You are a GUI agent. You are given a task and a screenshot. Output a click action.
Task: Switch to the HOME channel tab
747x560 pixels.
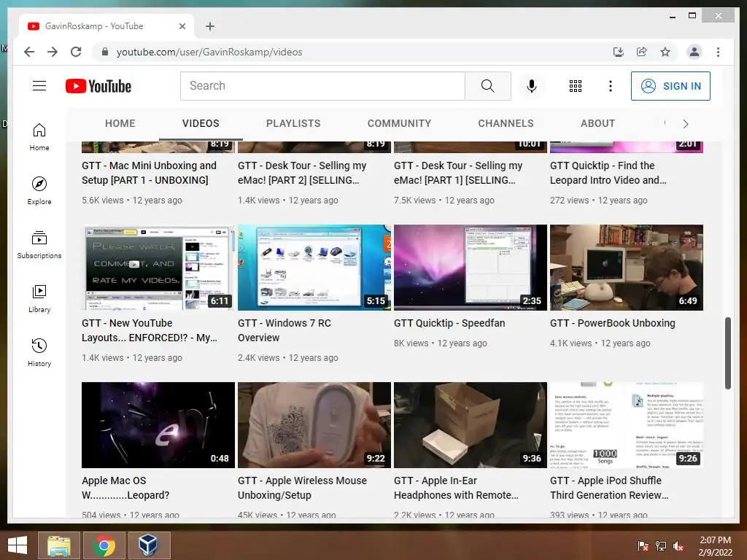click(x=120, y=123)
